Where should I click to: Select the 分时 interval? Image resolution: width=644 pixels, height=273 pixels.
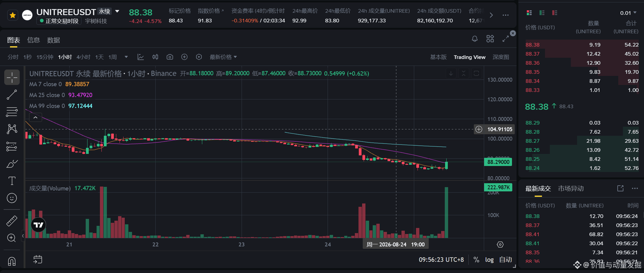[x=13, y=57]
